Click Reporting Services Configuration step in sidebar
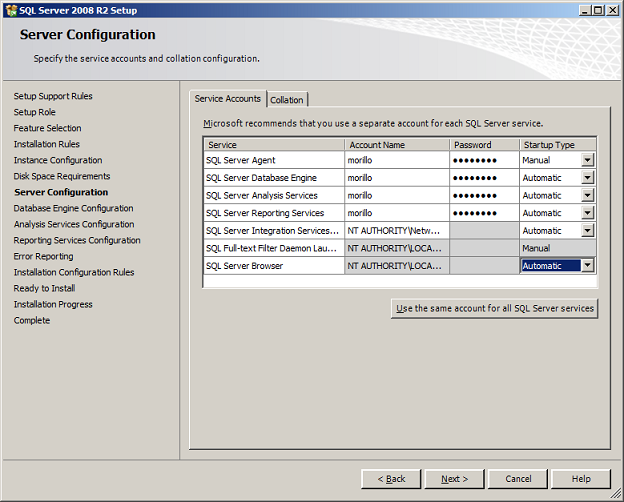 pyautogui.click(x=77, y=240)
